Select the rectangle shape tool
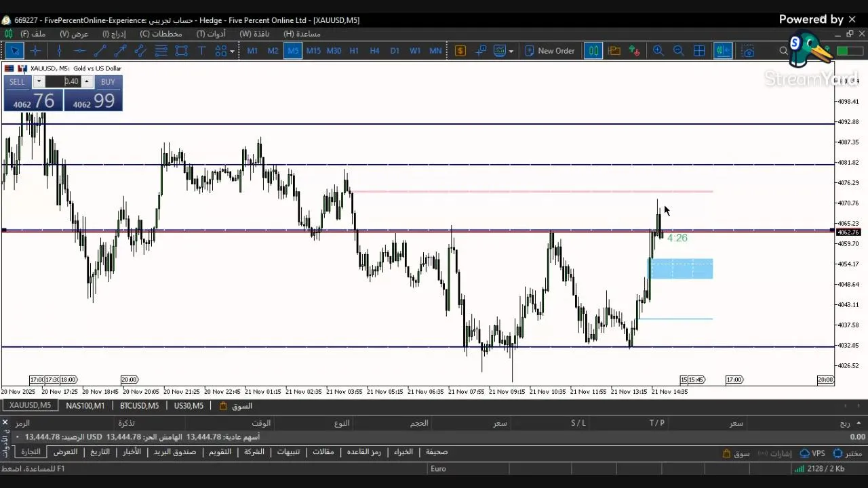The image size is (868, 488). (181, 51)
